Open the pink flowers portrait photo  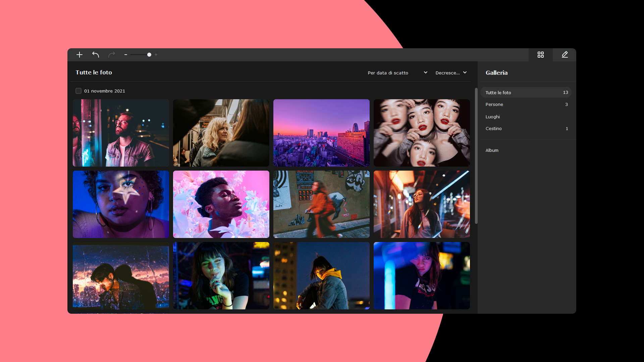click(221, 204)
